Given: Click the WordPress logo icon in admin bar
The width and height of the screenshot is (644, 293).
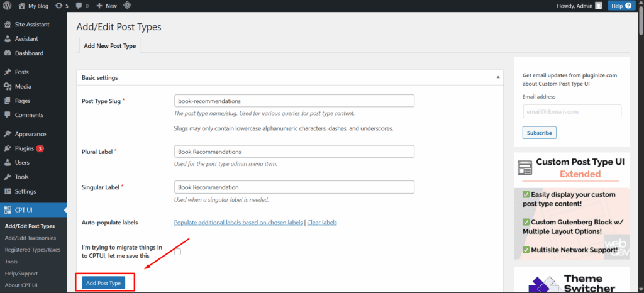Looking at the screenshot, I should pyautogui.click(x=7, y=6).
